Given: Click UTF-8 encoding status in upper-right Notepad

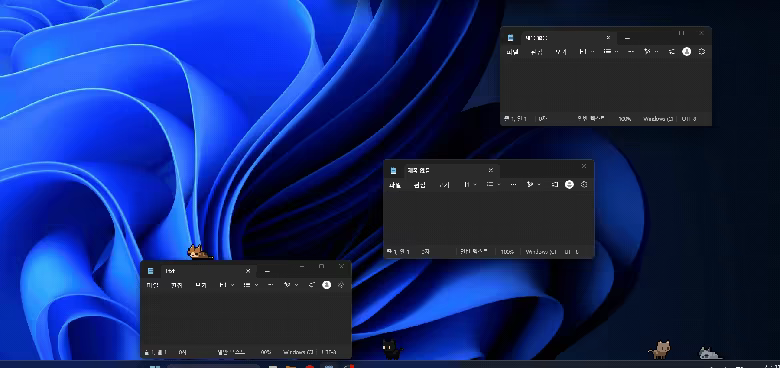Looking at the screenshot, I should tap(689, 119).
